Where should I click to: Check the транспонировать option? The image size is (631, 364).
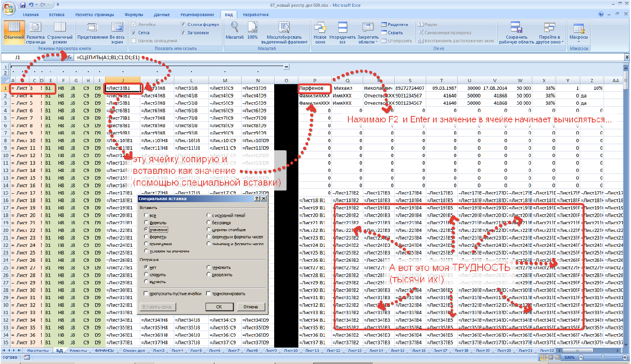208,294
